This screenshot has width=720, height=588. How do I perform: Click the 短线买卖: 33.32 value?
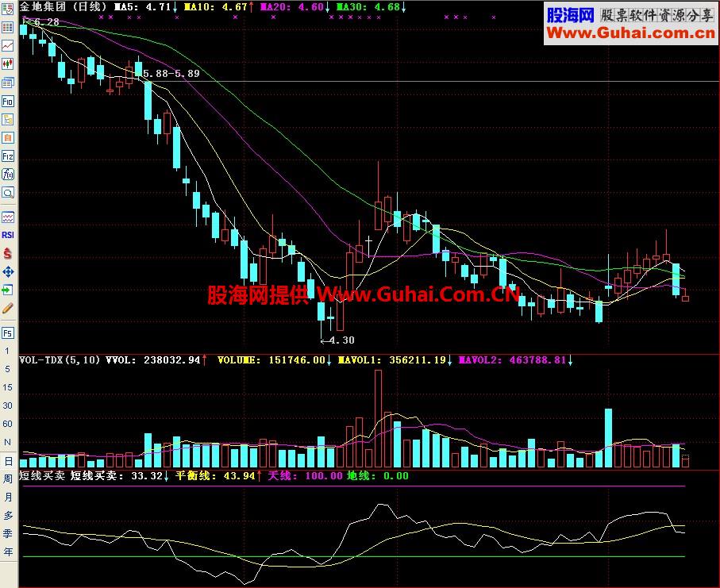tap(119, 476)
